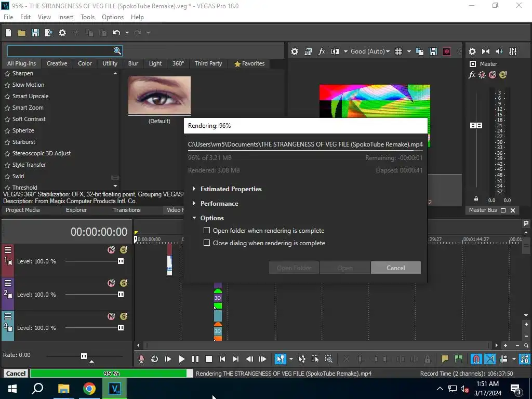Create a new project with New icon
Screen dimensions: 532x399
(x=8, y=33)
